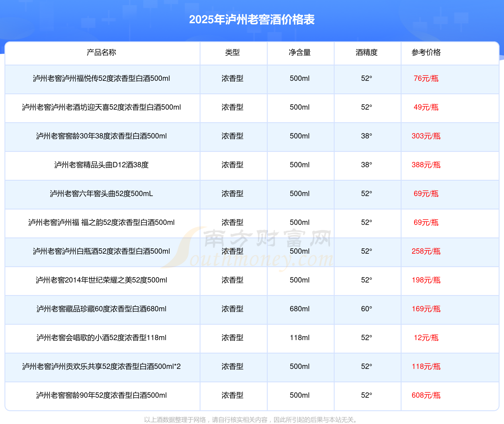This screenshot has height=424, width=504.
Task: Click the 参考价格 column header
Action: click(426, 52)
